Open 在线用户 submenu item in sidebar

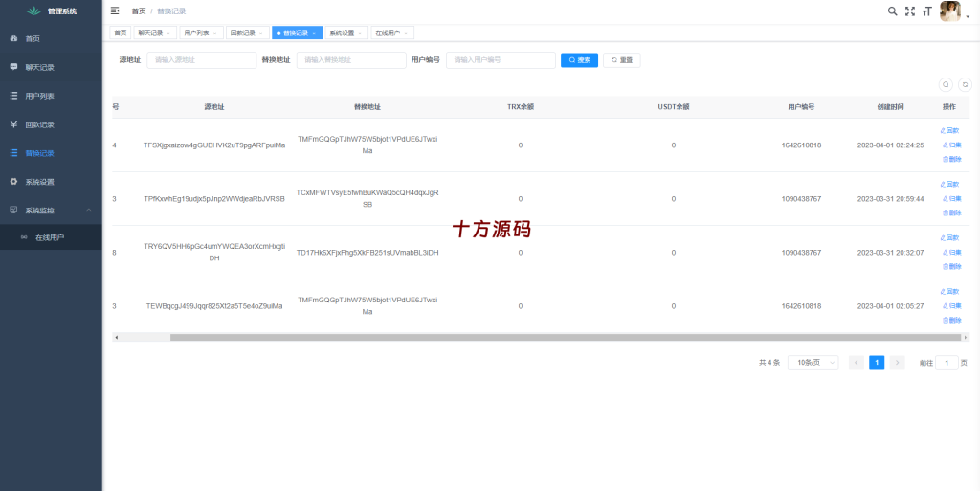[x=52, y=238]
